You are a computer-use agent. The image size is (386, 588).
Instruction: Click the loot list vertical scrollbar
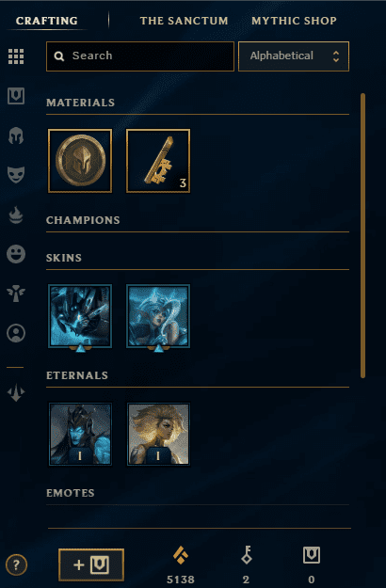(362, 235)
